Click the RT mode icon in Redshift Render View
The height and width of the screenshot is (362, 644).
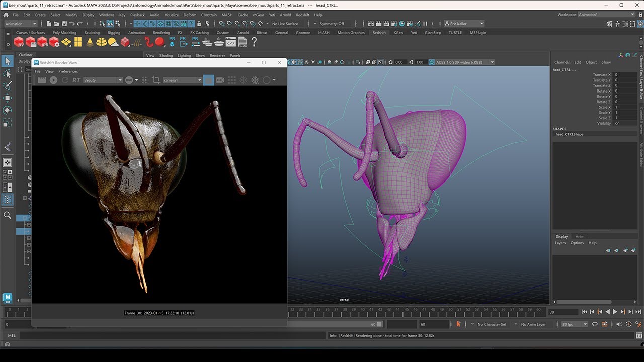(76, 80)
